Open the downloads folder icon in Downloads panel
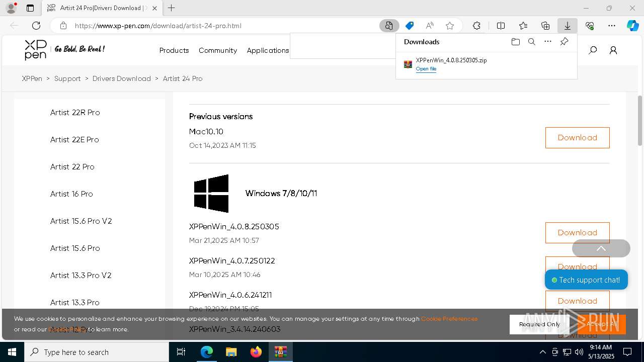 pos(515,42)
